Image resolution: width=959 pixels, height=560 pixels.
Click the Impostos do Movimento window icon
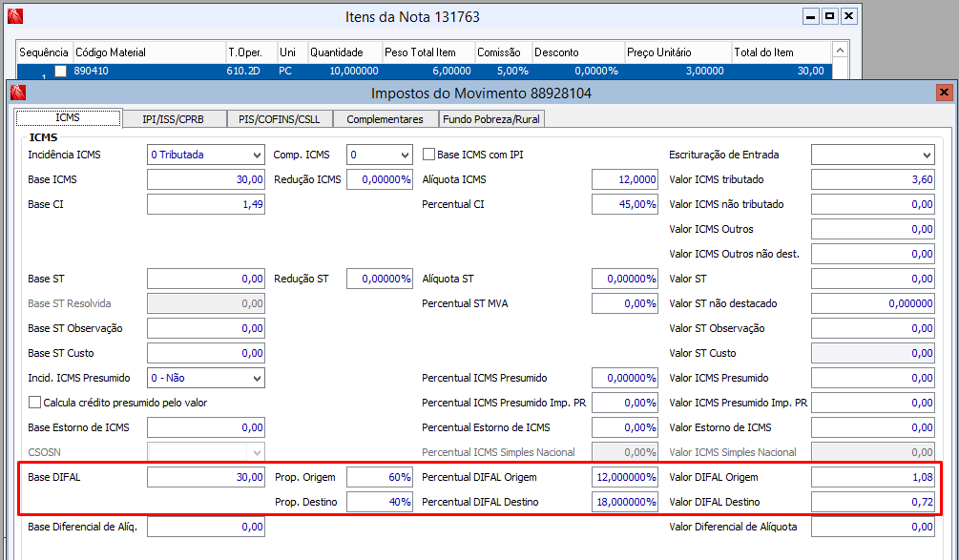(x=17, y=93)
